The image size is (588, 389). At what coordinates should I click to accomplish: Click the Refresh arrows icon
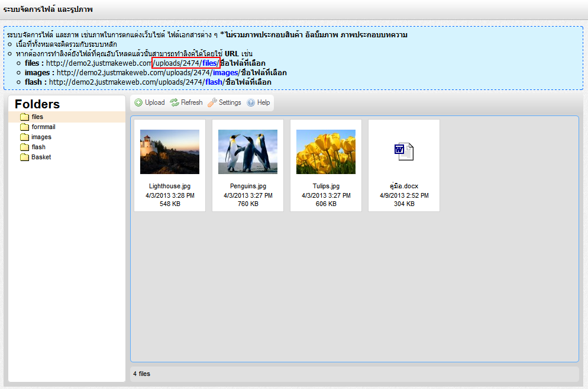175,102
